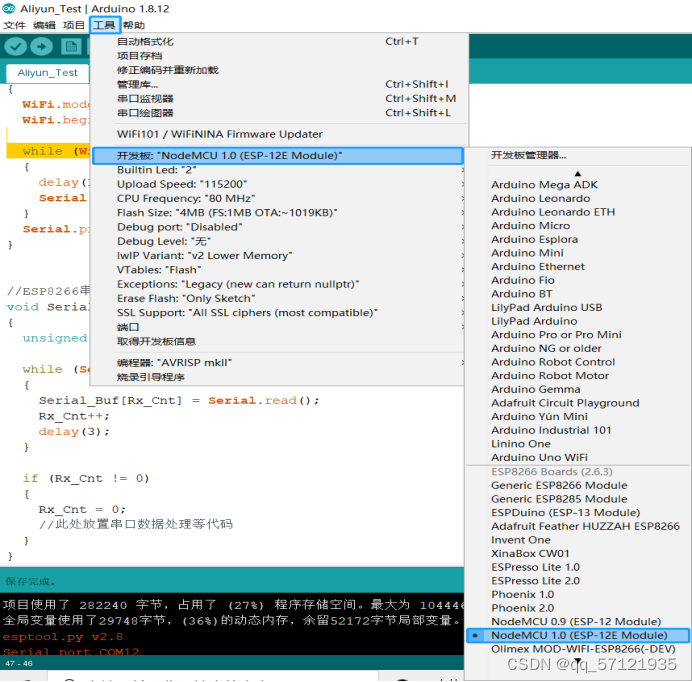
Task: Click the Upload arrow toolbar icon
Action: [x=42, y=46]
